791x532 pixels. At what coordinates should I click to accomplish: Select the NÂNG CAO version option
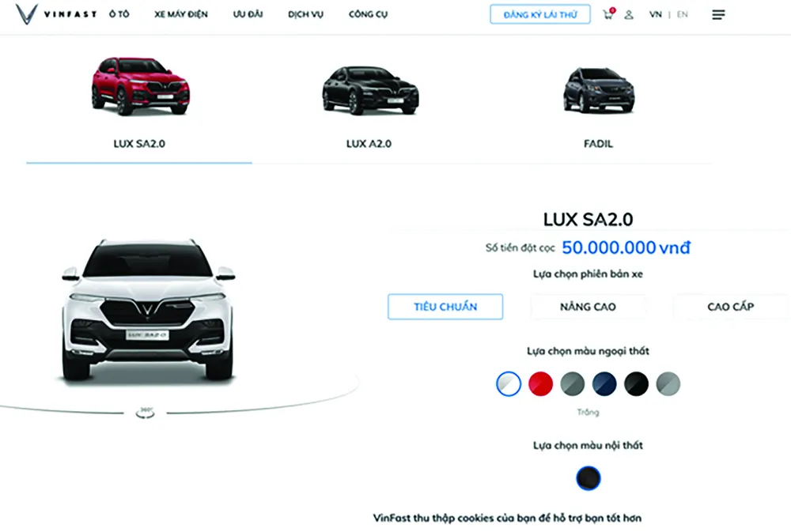[589, 307]
